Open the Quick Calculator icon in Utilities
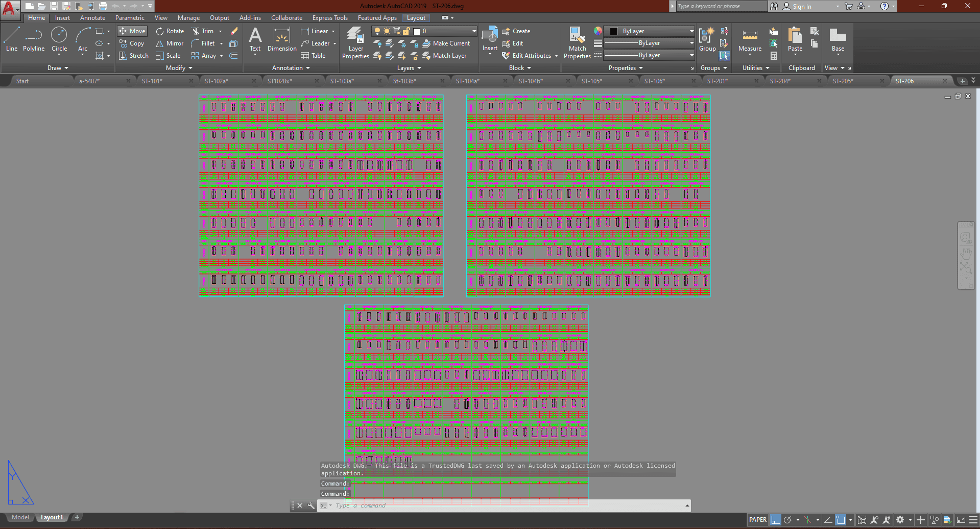 click(774, 56)
